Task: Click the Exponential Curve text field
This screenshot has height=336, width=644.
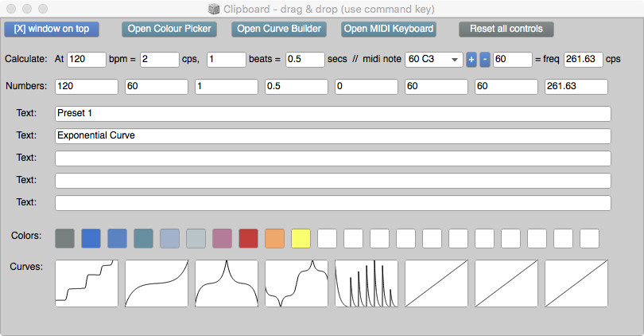Action: click(332, 136)
